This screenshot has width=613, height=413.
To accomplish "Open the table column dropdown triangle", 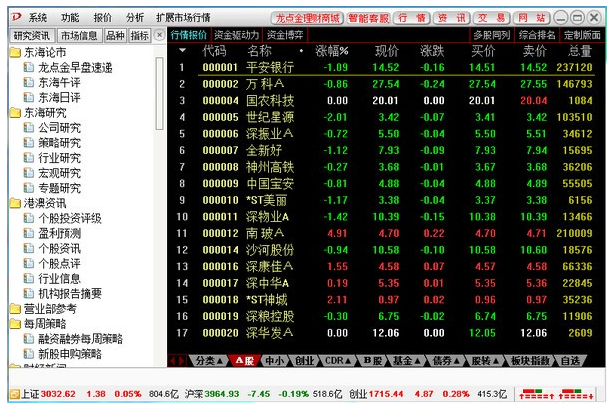I will [182, 50].
